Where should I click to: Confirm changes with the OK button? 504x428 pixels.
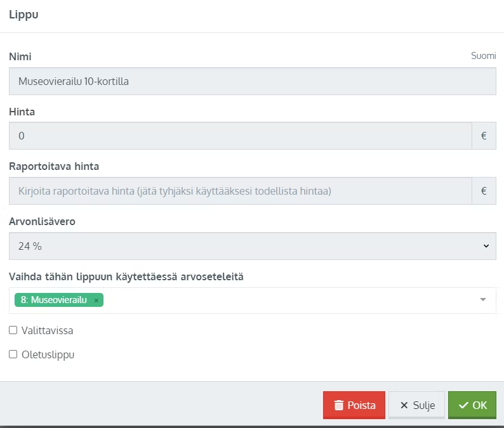pos(472,405)
